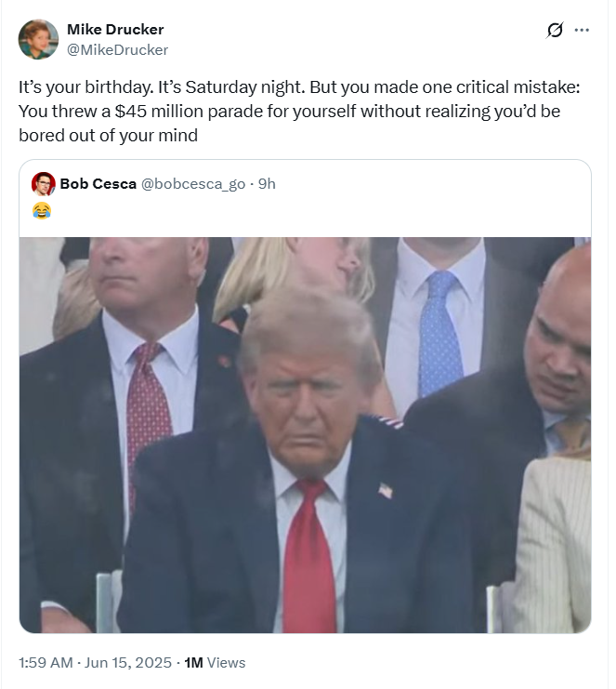
Task: Click the 1M Views count
Action: (215, 663)
